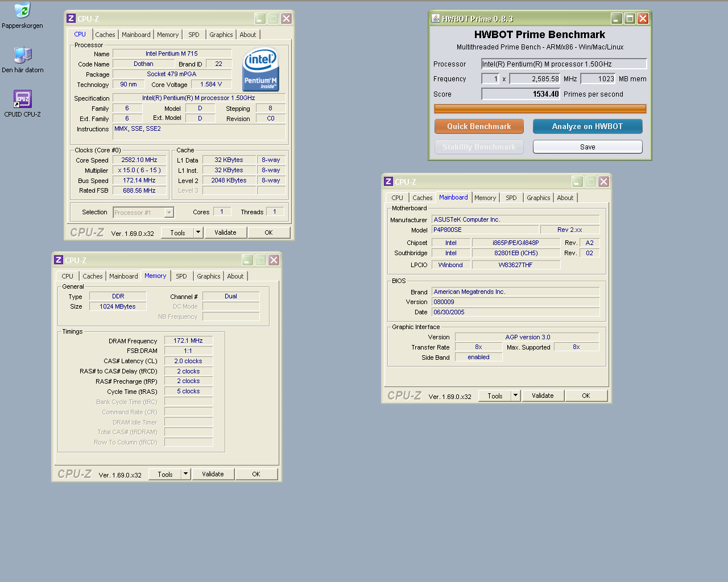Click the Name value Intel Pentium M 715

pyautogui.click(x=172, y=53)
